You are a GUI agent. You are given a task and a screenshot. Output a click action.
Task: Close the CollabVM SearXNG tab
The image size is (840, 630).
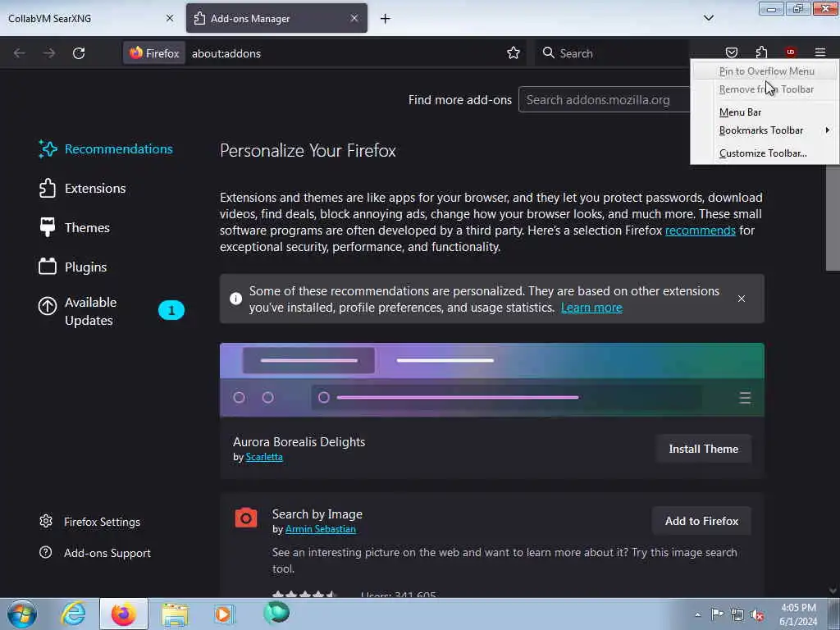point(170,18)
